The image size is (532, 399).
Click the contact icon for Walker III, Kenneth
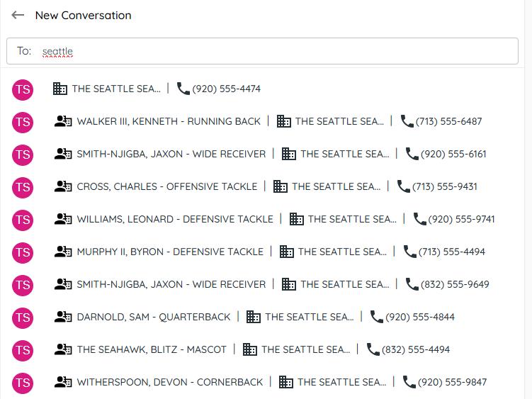(63, 121)
